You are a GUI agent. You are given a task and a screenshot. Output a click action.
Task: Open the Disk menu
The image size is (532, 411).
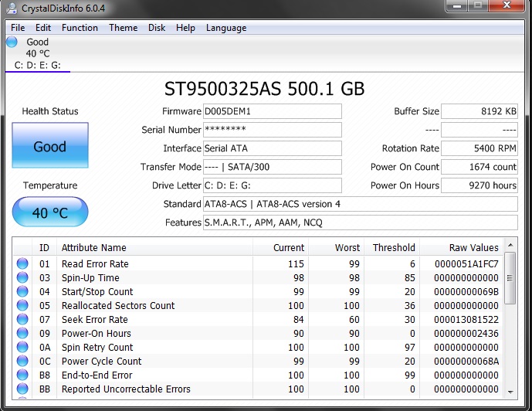[157, 28]
